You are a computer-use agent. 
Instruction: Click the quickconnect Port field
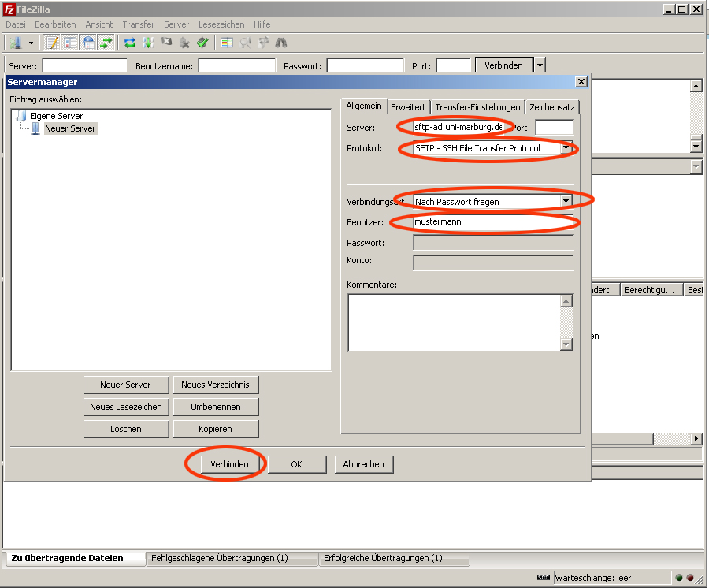[x=453, y=65]
